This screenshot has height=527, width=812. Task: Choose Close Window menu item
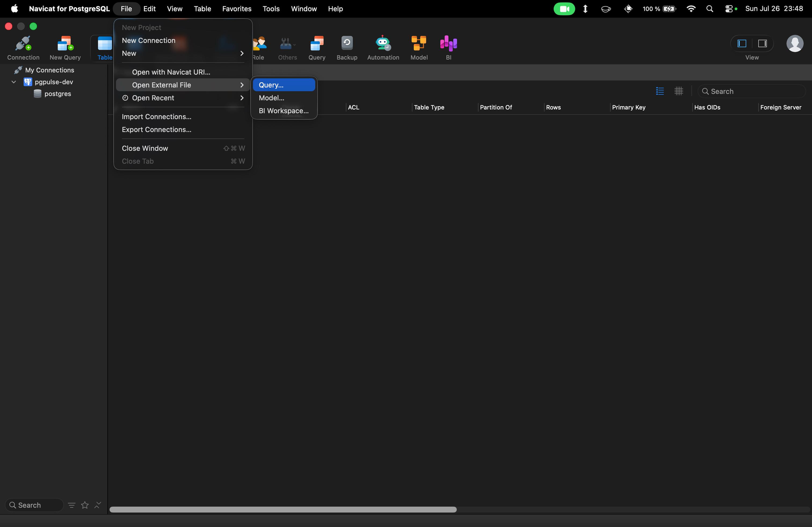[183, 148]
